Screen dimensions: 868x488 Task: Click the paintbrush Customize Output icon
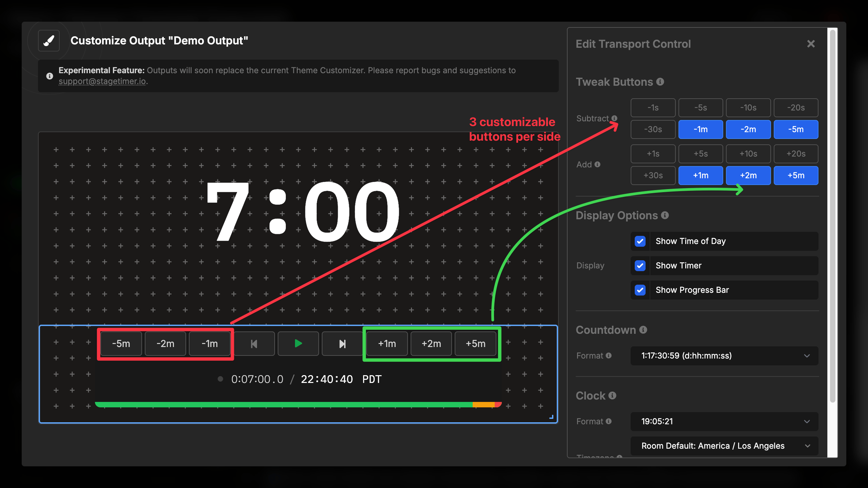pyautogui.click(x=48, y=40)
